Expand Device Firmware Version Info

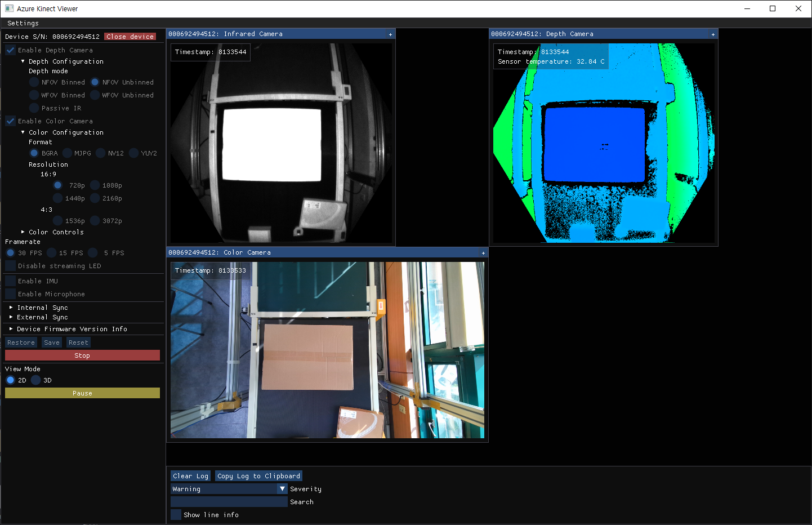[x=11, y=329]
